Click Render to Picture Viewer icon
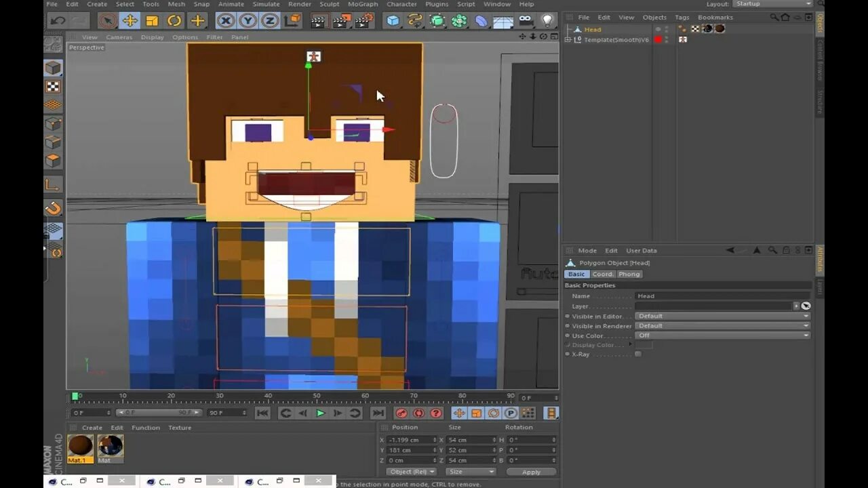 pos(341,21)
